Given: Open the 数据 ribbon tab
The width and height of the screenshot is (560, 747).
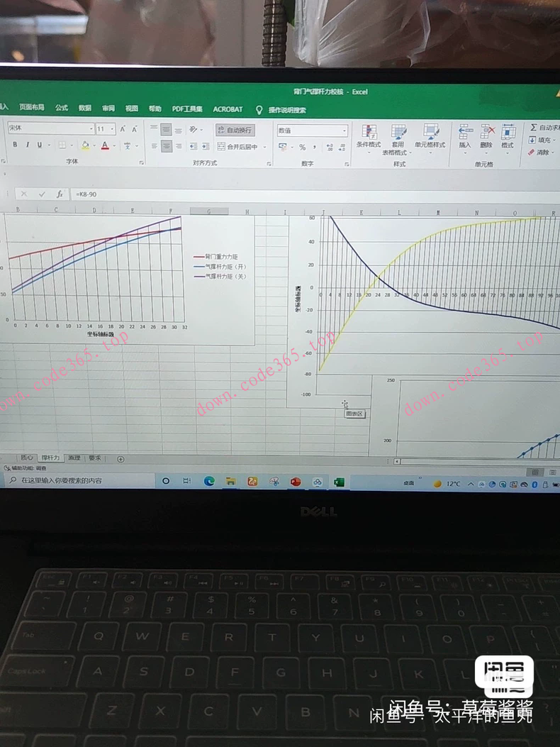Looking at the screenshot, I should click(85, 108).
